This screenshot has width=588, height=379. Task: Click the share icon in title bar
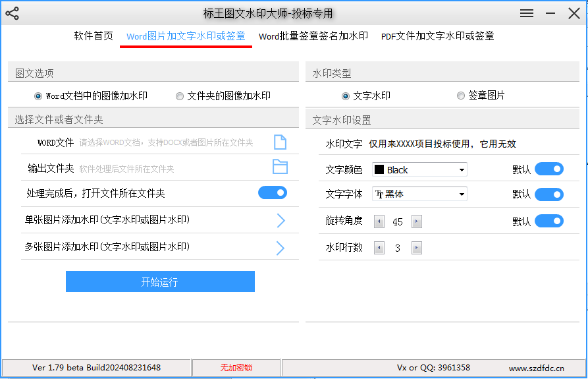[12, 13]
